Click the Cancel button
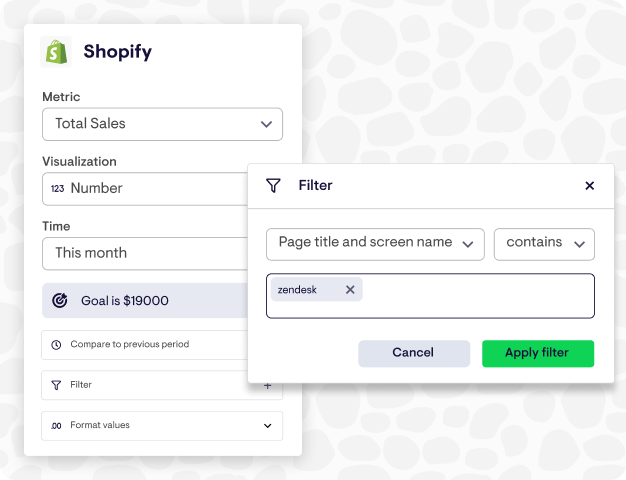The height and width of the screenshot is (480, 626). point(414,353)
